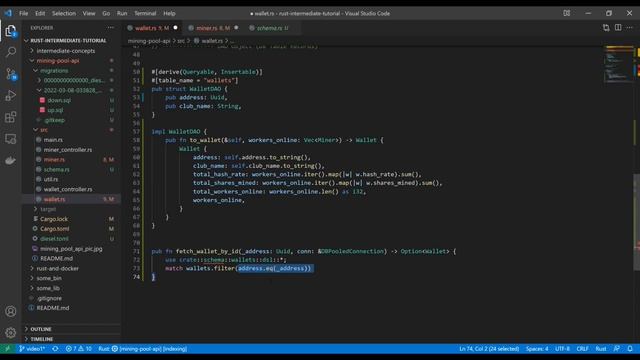Open down.sql file
The width and height of the screenshot is (640, 360).
[x=71, y=100]
